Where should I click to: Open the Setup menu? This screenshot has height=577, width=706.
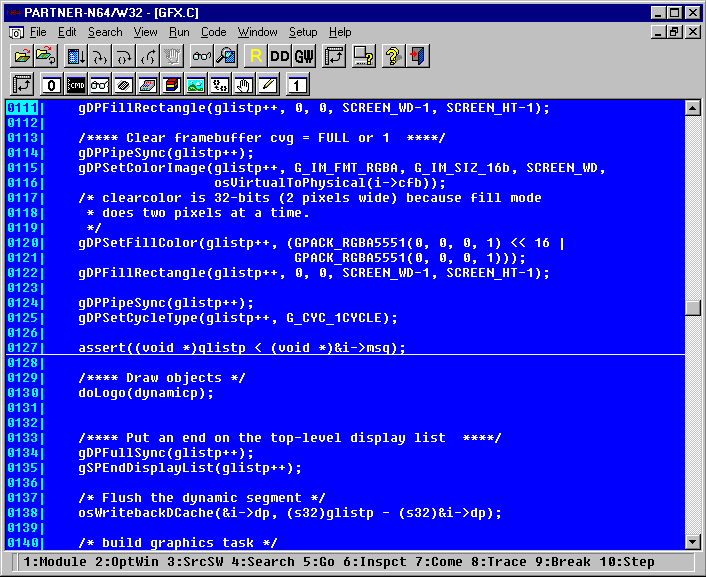(303, 32)
